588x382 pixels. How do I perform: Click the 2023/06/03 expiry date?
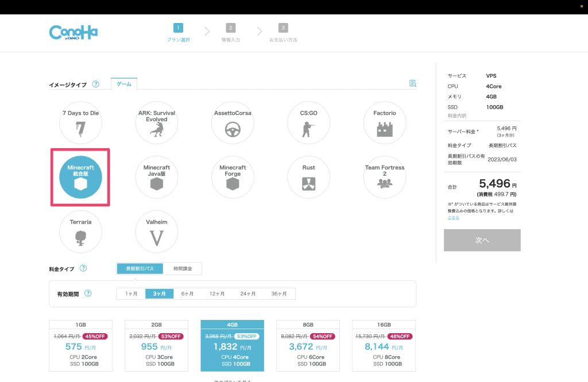tap(502, 160)
